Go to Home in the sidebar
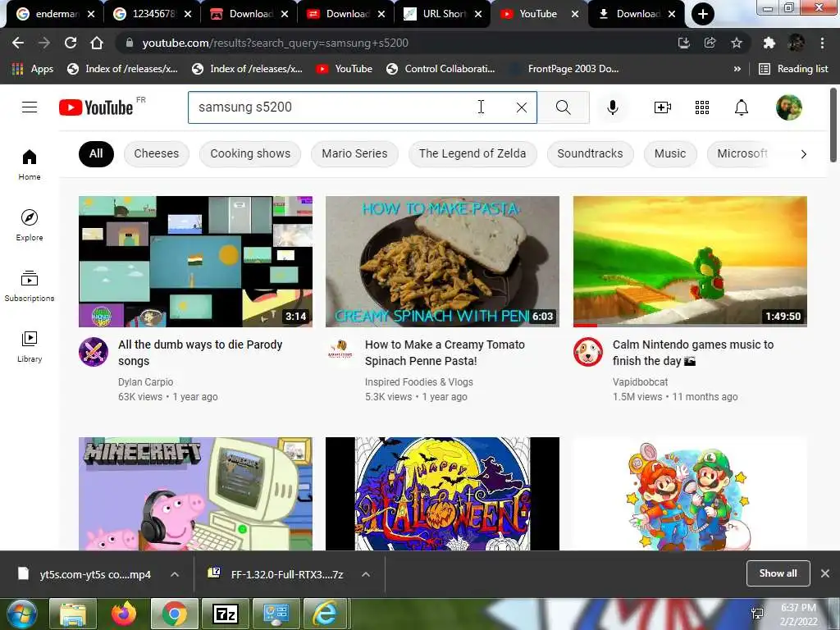Screen dimensions: 840x630 pos(30,164)
